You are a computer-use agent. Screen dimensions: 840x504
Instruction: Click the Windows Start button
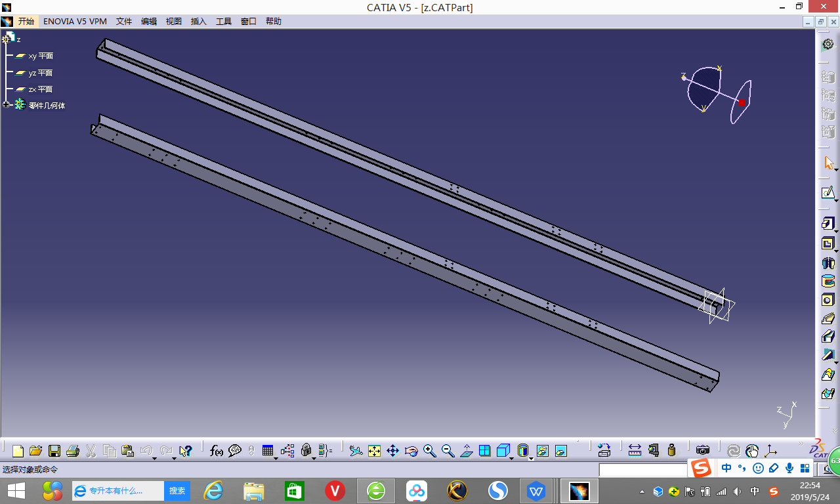pos(16,490)
